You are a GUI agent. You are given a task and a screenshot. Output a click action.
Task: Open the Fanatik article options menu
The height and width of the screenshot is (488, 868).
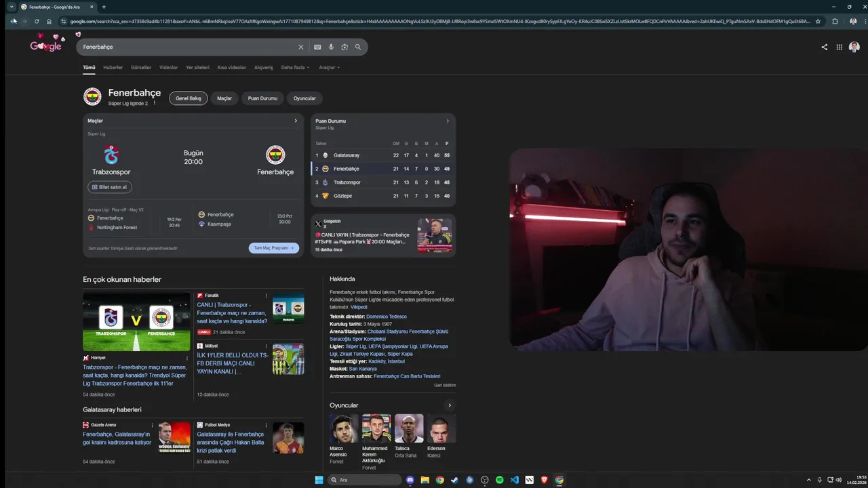[267, 296]
